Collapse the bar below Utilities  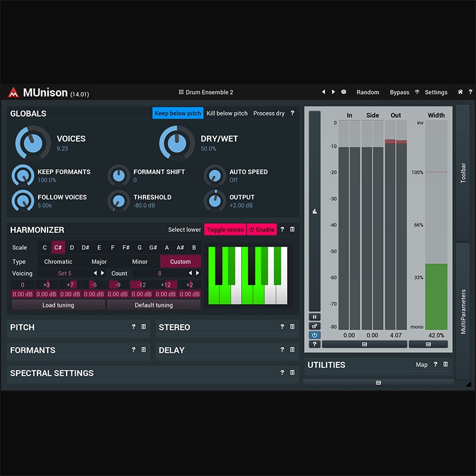(x=378, y=383)
